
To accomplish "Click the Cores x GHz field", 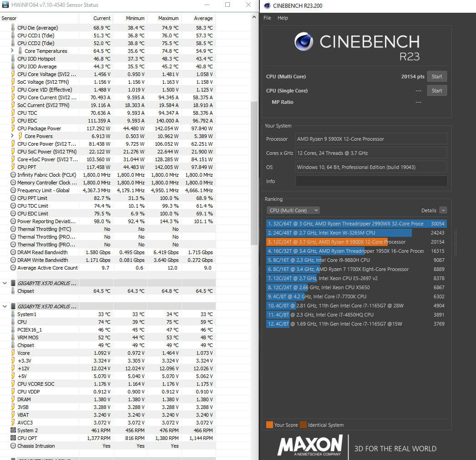I will pyautogui.click(x=371, y=153).
